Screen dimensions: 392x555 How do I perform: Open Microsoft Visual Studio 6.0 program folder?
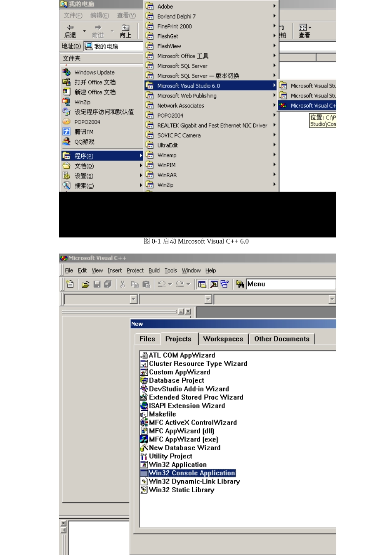click(210, 85)
